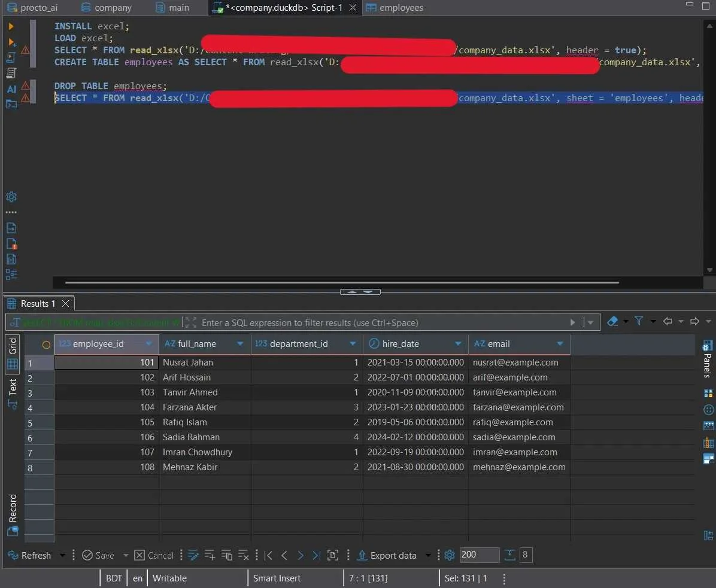Image resolution: width=716 pixels, height=588 pixels.
Task: Execute SQL statement with the orange play icon
Action: click(x=11, y=26)
